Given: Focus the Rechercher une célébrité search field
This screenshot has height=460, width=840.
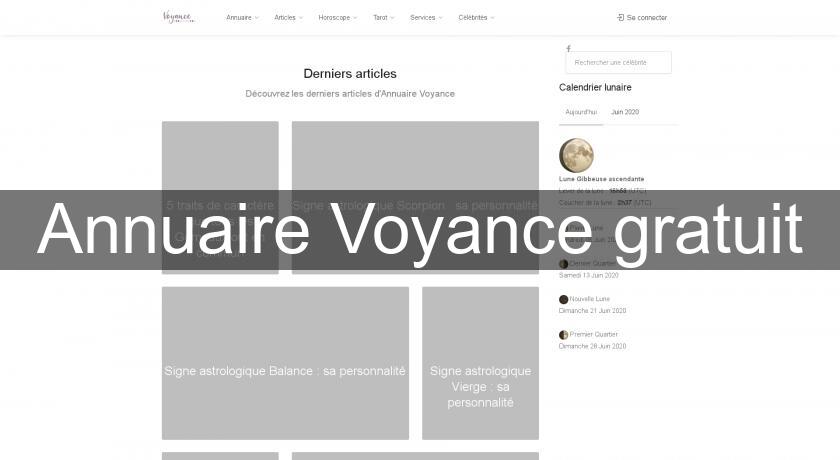Looking at the screenshot, I should pyautogui.click(x=618, y=63).
